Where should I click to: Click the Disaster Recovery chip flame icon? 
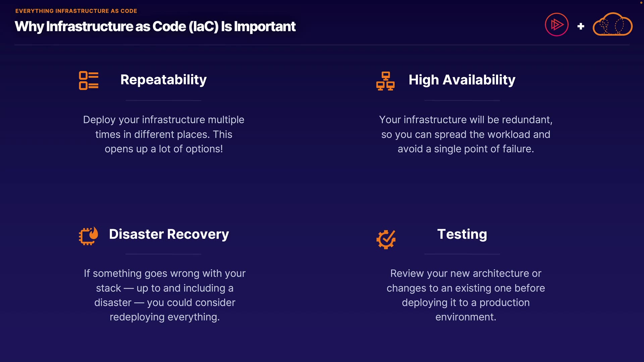(89, 236)
